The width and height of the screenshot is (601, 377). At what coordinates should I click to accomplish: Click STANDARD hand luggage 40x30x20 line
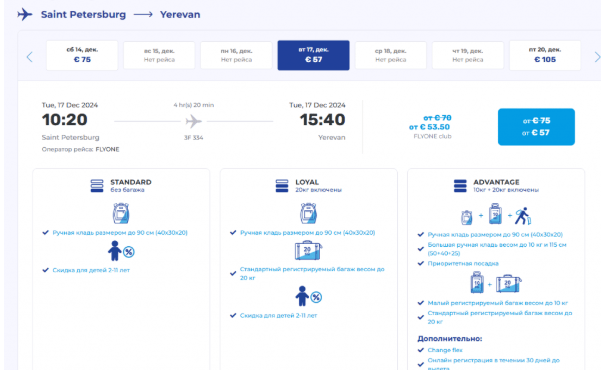[120, 233]
